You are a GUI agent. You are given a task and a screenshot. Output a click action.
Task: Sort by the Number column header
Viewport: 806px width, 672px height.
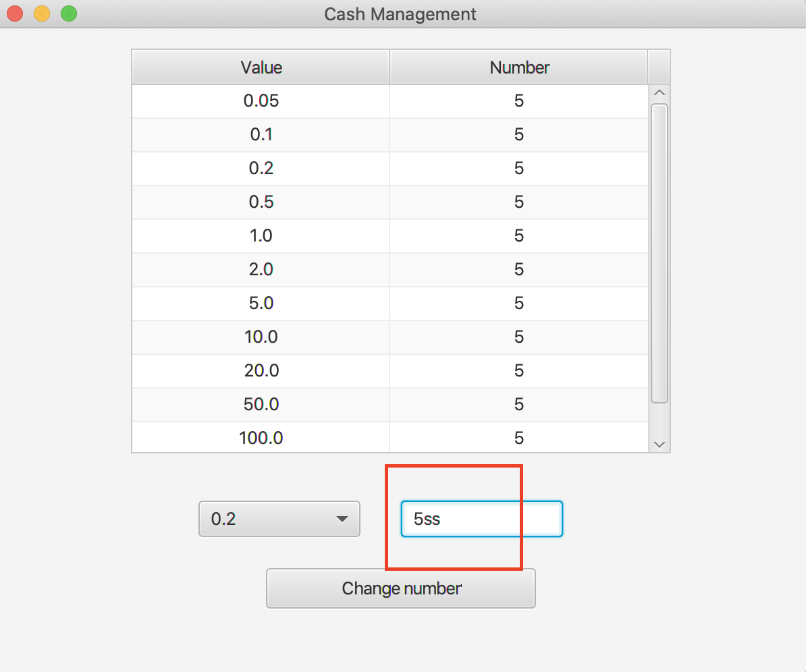[518, 67]
